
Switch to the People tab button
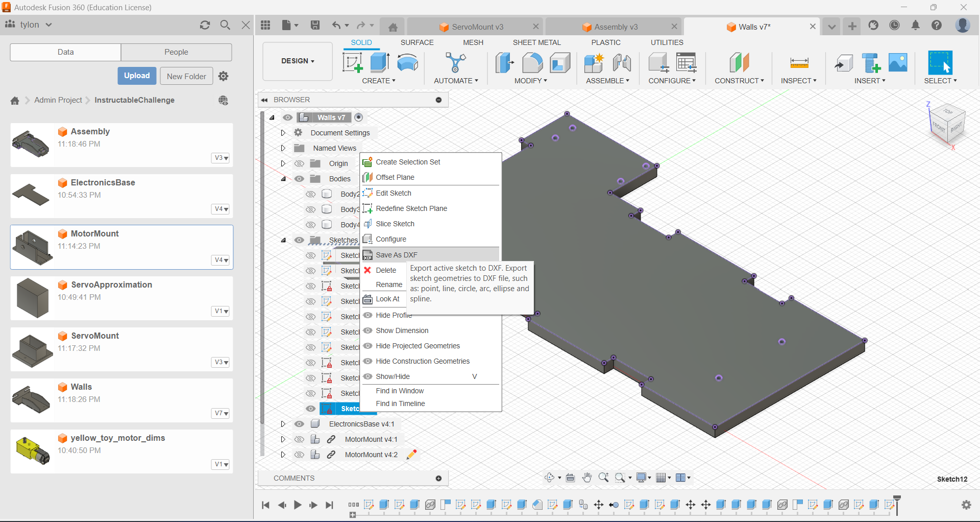coord(176,52)
